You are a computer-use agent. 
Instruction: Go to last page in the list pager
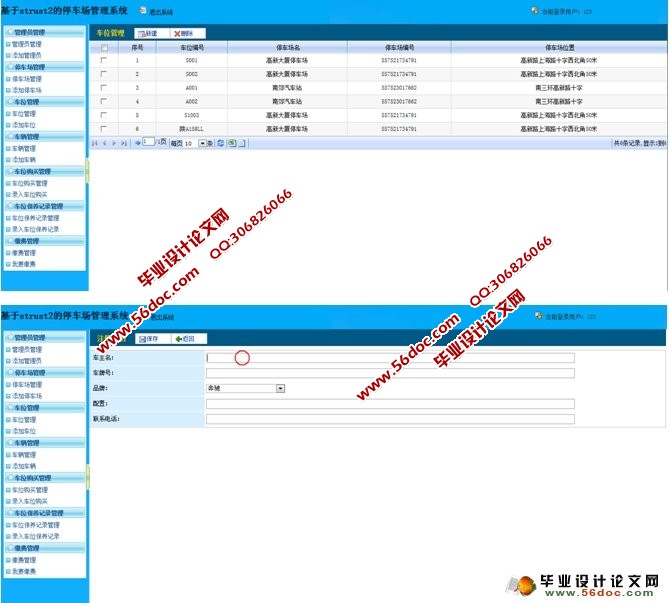click(x=124, y=143)
